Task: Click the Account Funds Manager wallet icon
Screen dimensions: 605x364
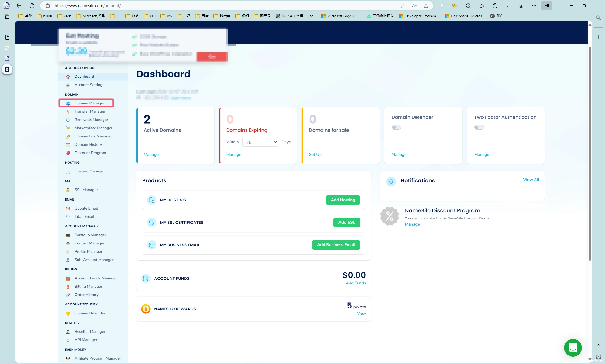Action: point(68,278)
